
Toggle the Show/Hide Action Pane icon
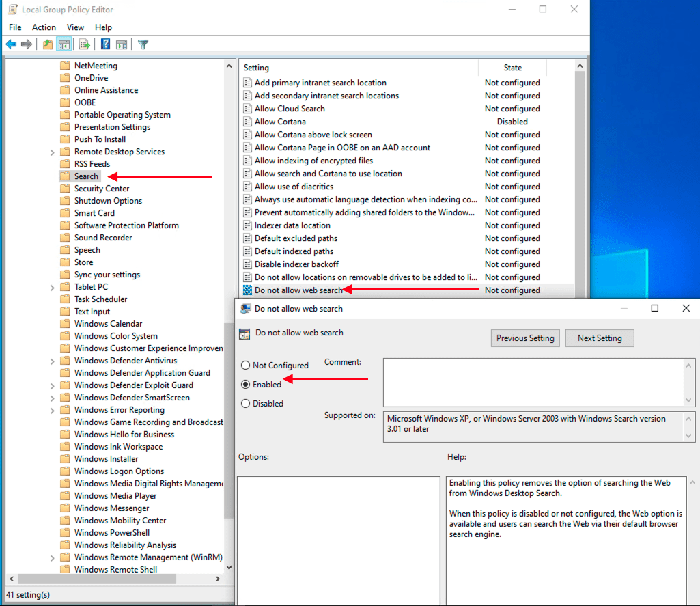[x=122, y=44]
